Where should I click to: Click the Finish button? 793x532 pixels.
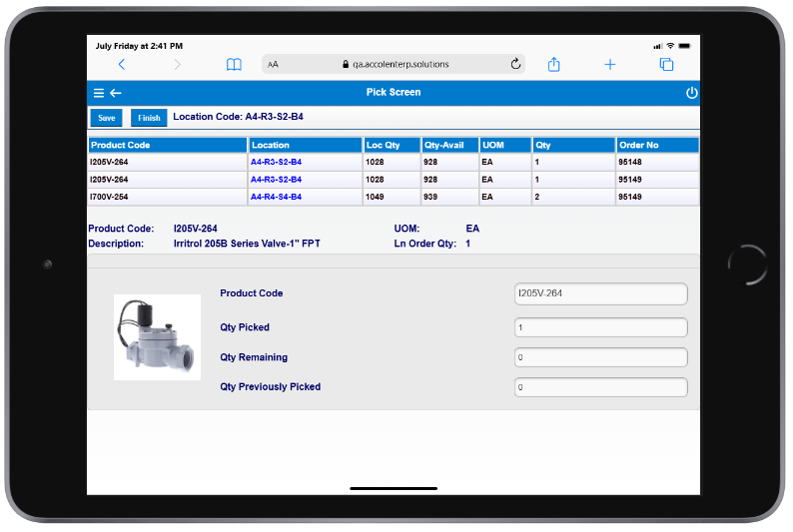click(x=149, y=118)
